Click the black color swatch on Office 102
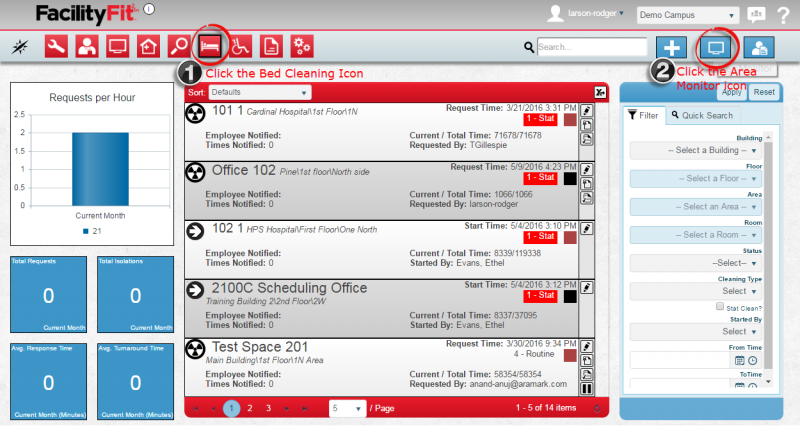 coord(569,179)
